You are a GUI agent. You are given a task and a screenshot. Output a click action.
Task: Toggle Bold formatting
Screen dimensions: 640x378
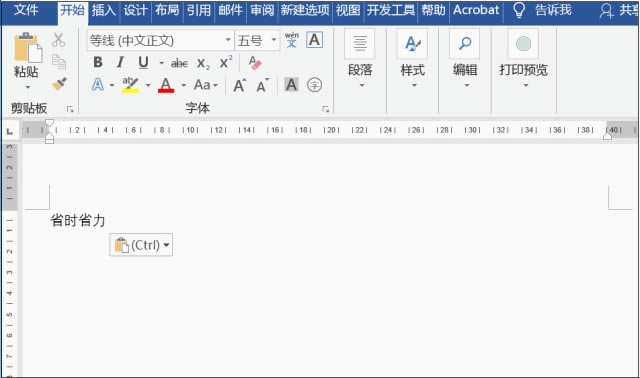(x=98, y=62)
